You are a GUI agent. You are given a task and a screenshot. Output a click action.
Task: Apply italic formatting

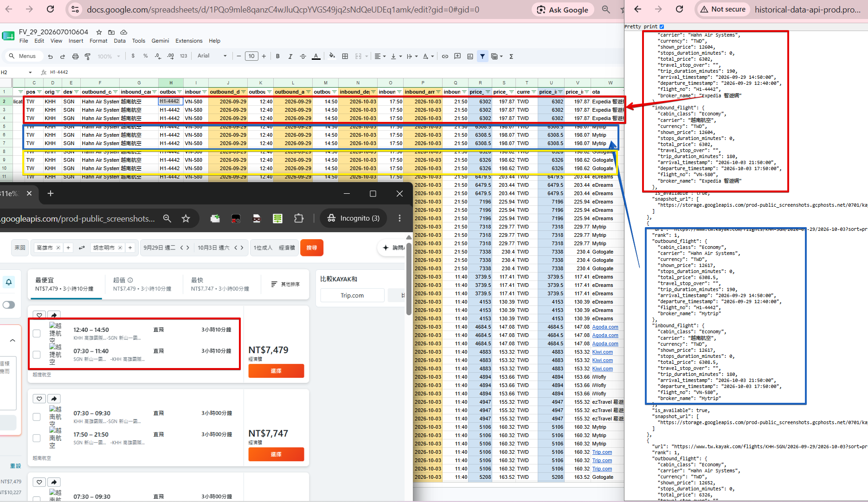[x=290, y=57]
